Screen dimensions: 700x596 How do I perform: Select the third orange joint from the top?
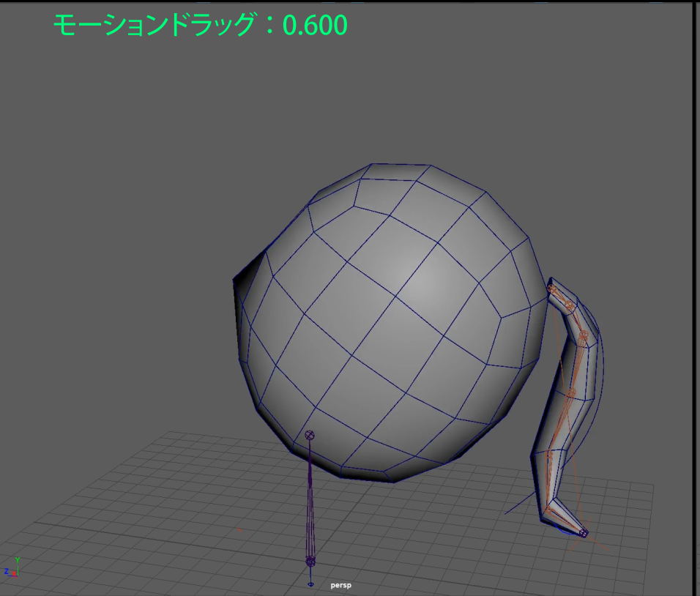[584, 335]
